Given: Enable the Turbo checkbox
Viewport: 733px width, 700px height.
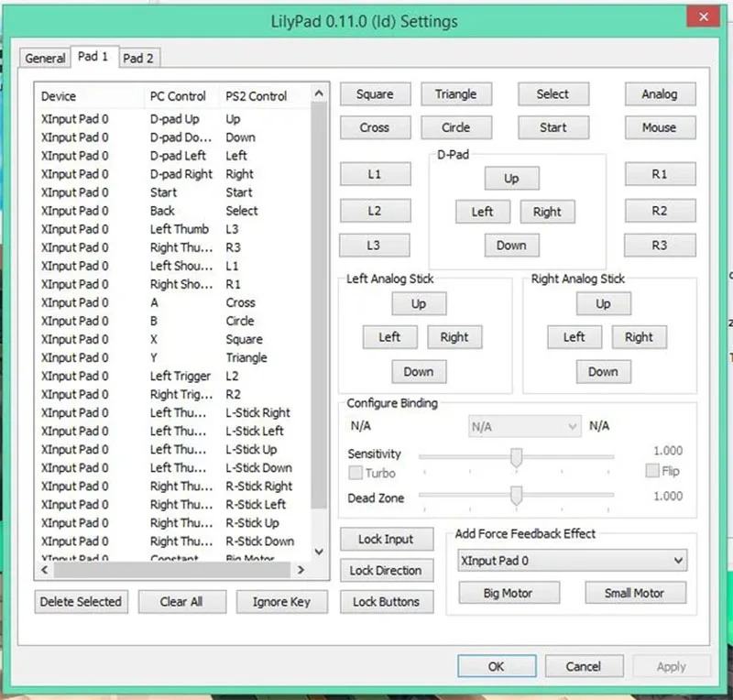Looking at the screenshot, I should (x=356, y=473).
